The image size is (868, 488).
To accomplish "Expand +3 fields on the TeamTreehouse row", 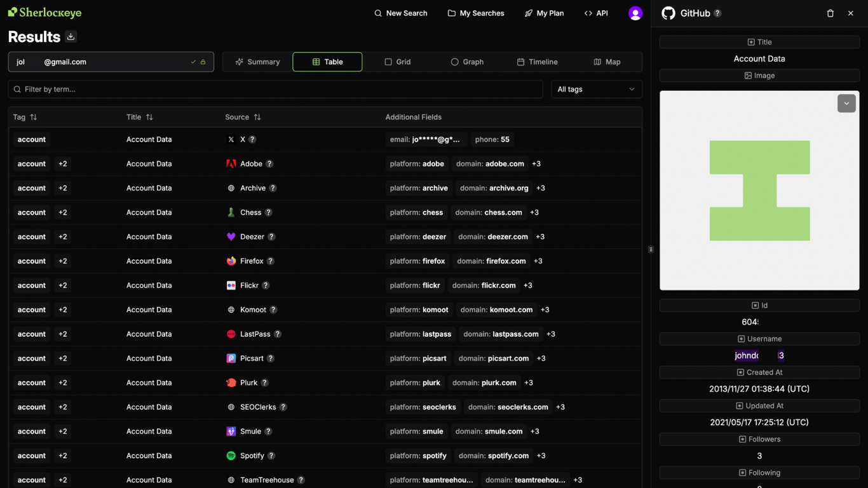I will pos(578,480).
